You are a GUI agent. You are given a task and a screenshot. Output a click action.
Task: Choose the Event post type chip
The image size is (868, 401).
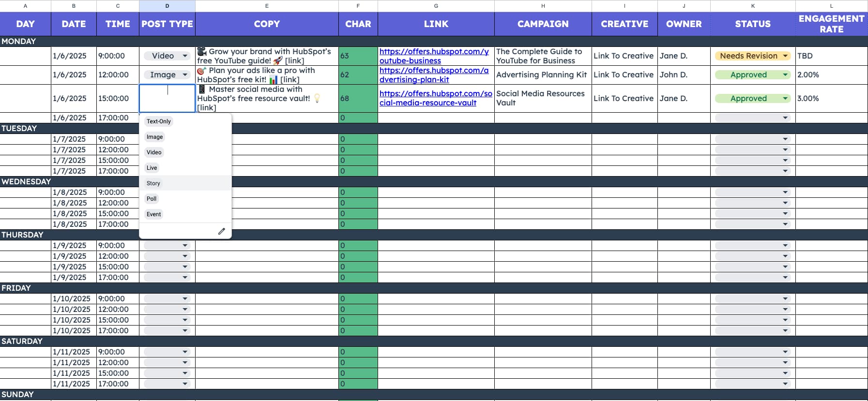[x=154, y=214]
